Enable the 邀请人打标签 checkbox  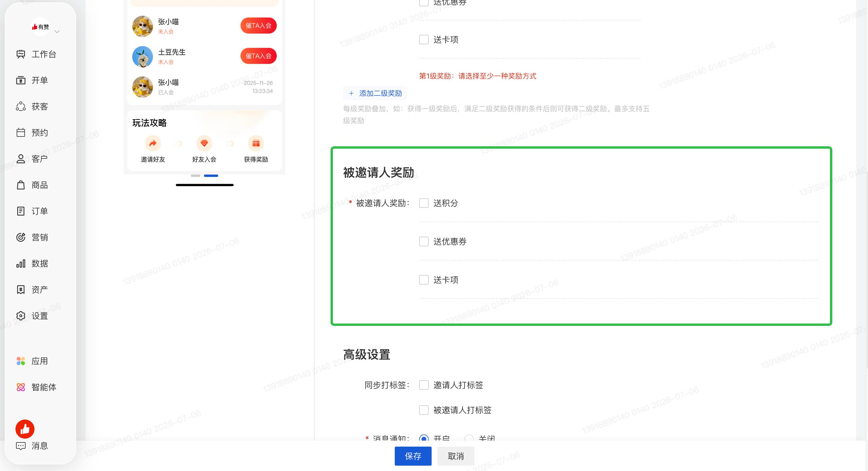tap(424, 385)
